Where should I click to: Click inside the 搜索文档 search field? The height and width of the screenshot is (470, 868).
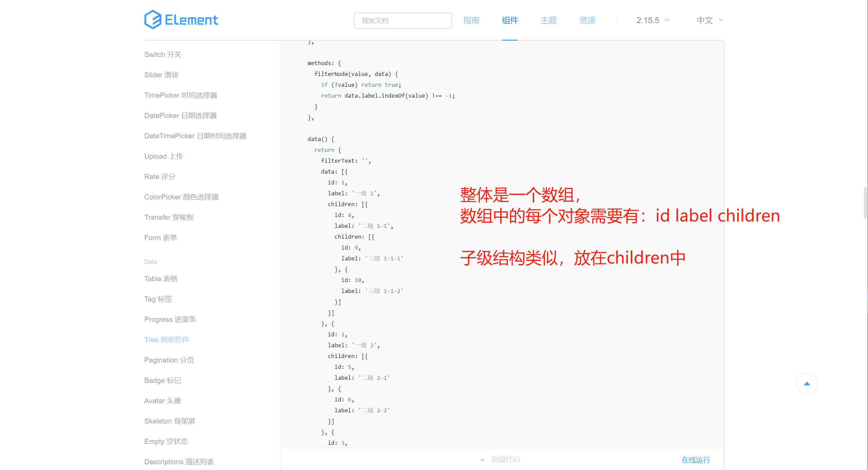click(x=403, y=21)
